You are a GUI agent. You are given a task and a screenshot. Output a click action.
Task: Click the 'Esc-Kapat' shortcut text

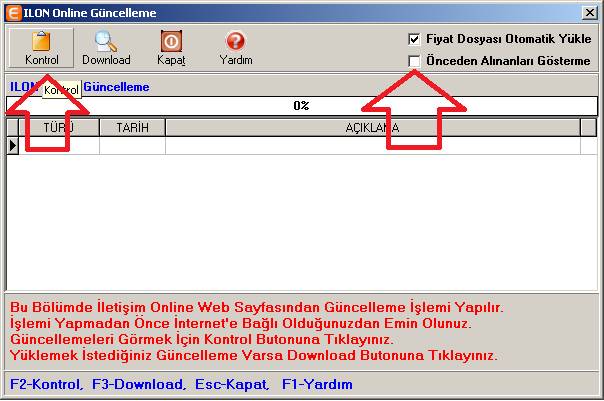[232, 384]
